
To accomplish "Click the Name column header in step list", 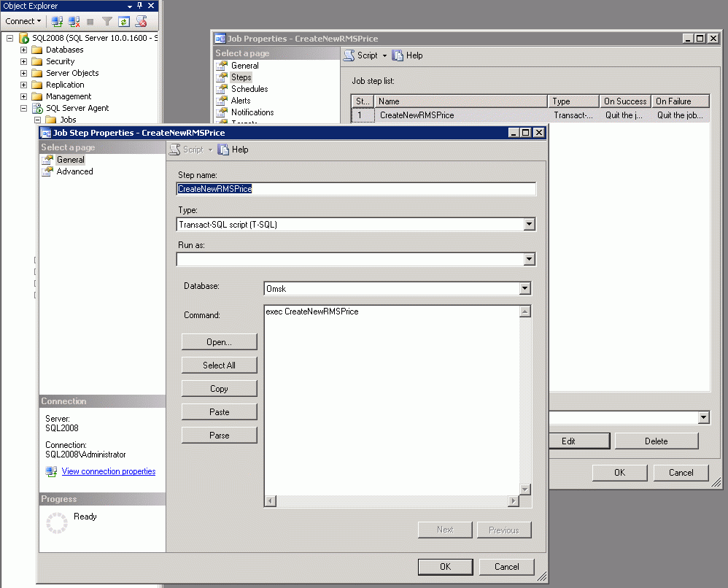I will [460, 101].
